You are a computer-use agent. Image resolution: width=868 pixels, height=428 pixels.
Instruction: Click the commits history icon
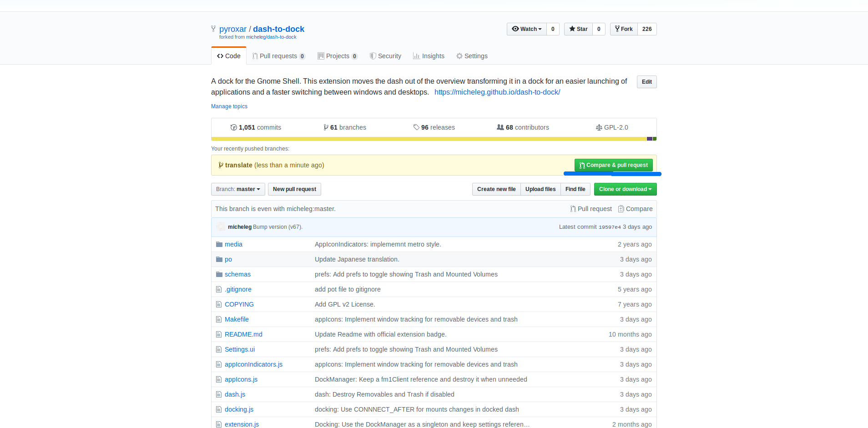click(x=234, y=127)
